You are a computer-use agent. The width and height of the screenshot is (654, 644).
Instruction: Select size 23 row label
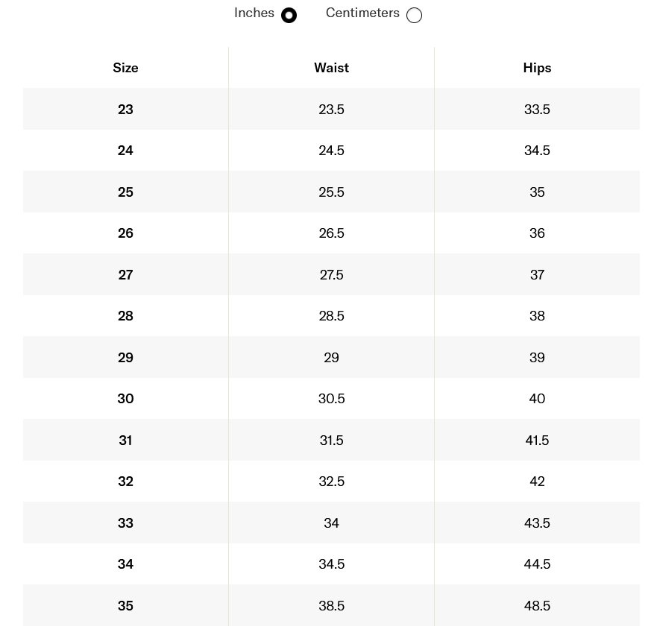tap(125, 110)
